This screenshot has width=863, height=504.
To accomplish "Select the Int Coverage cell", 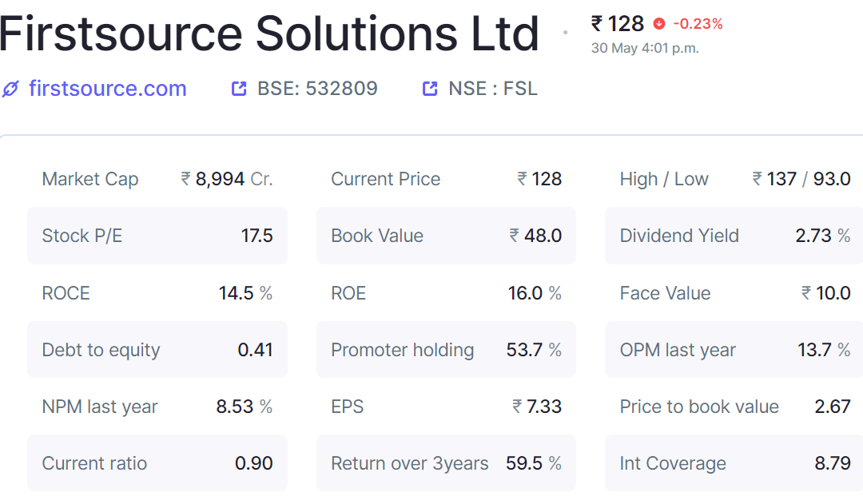I will coord(735,462).
